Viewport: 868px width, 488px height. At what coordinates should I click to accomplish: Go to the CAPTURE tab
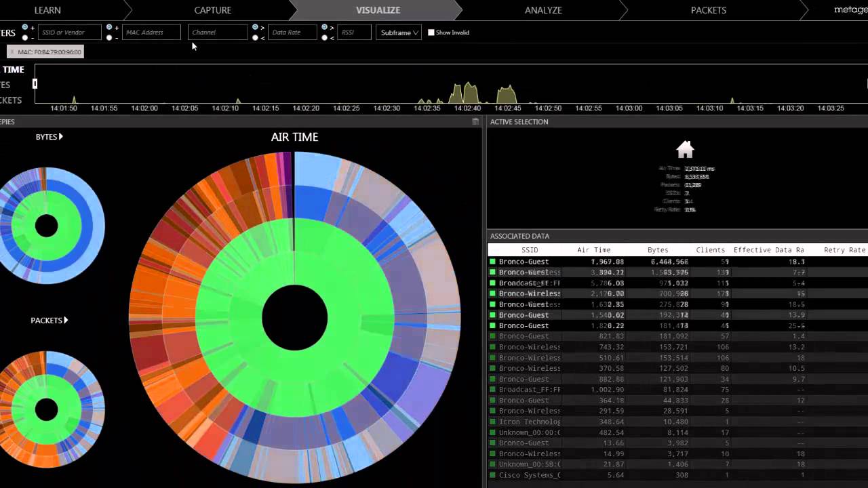pyautogui.click(x=212, y=10)
